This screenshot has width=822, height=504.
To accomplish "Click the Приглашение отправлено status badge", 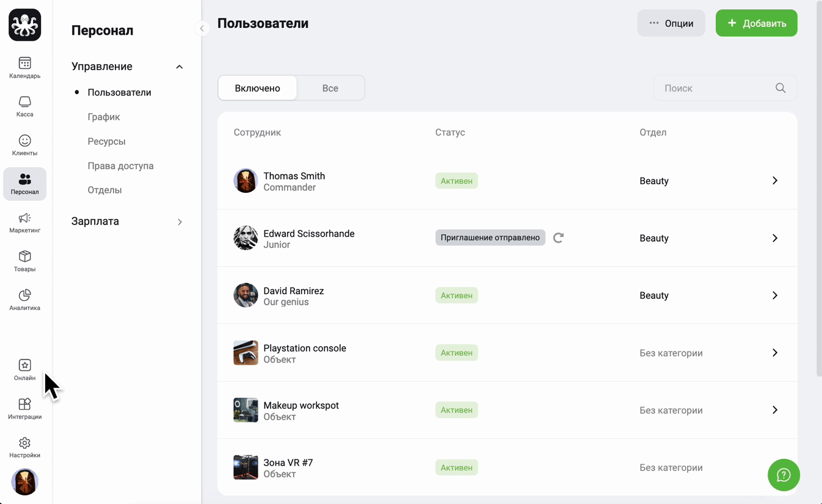I will point(490,238).
